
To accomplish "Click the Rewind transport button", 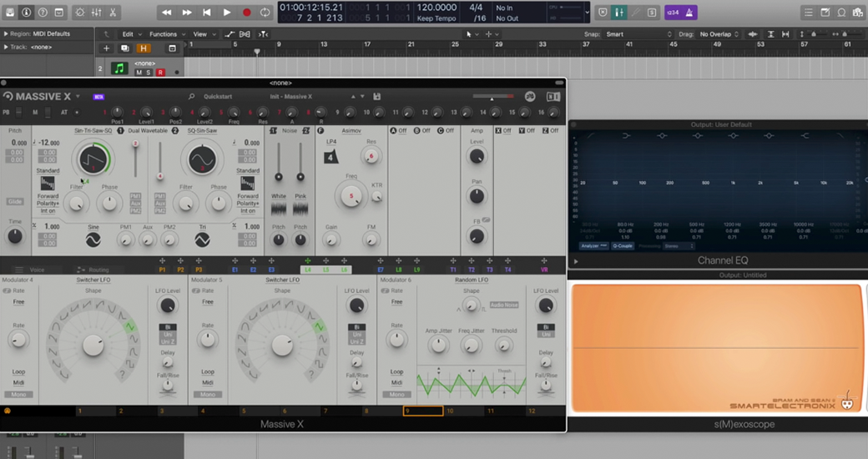I will [166, 13].
